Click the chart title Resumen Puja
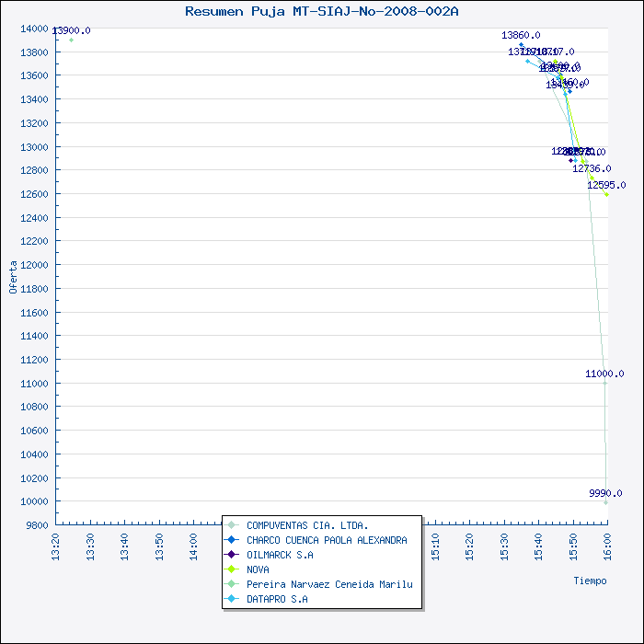The height and width of the screenshot is (644, 644). (321, 11)
